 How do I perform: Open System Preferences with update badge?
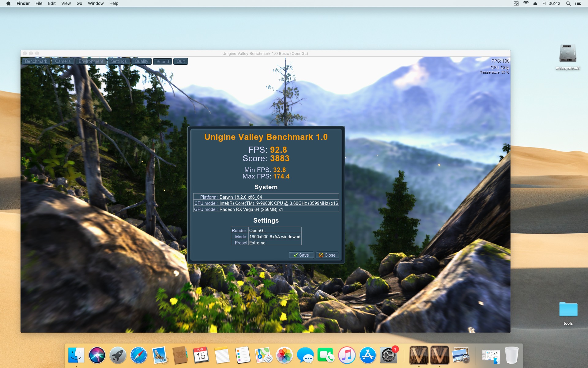(x=388, y=355)
